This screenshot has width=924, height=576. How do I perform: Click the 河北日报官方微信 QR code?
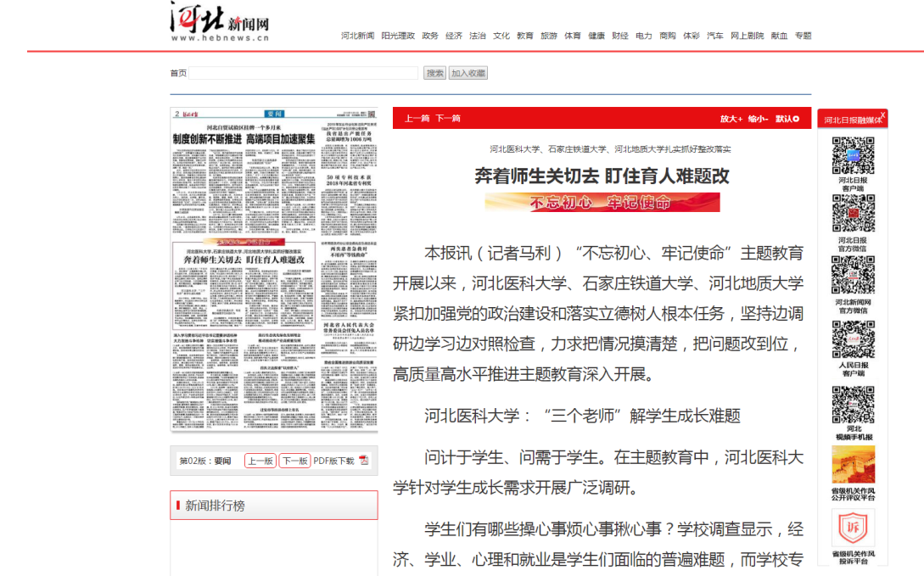click(853, 214)
